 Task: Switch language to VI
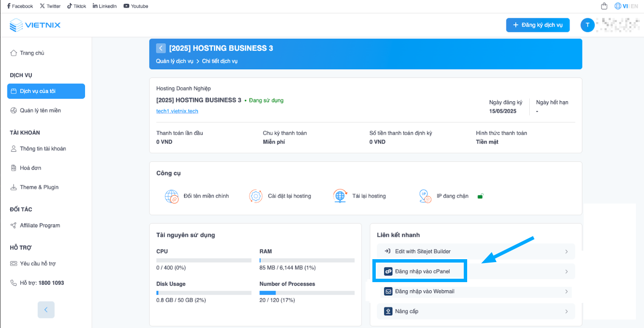click(x=625, y=6)
